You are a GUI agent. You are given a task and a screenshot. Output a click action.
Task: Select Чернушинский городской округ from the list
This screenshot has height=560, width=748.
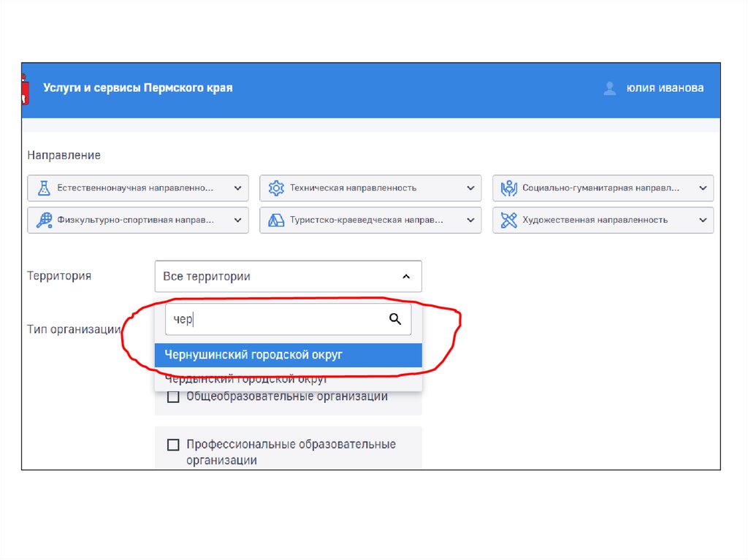[288, 355]
